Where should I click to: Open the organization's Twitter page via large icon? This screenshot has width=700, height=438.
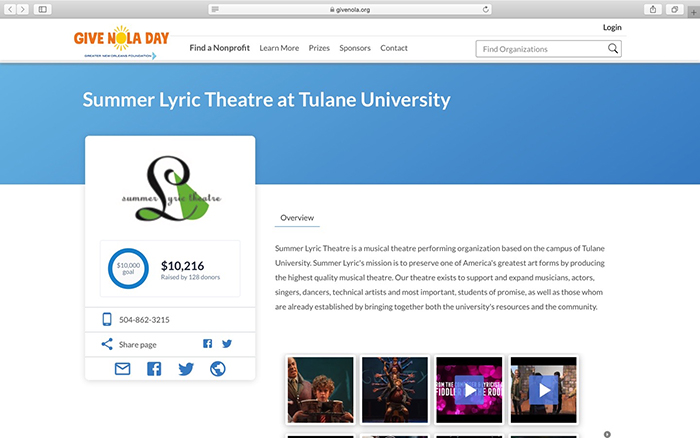click(x=186, y=369)
